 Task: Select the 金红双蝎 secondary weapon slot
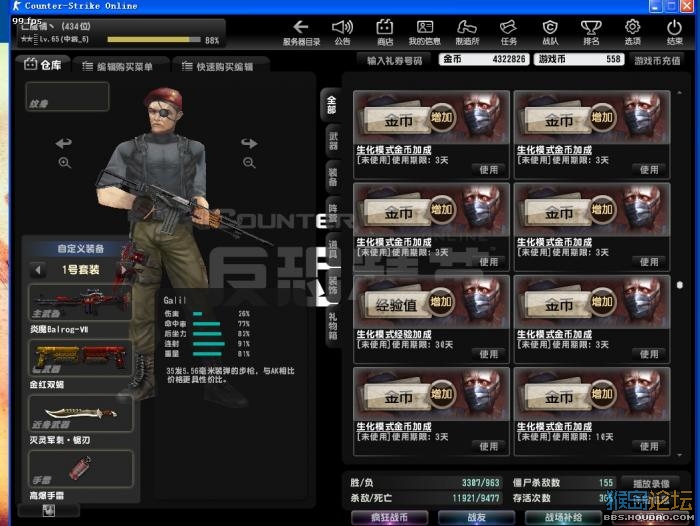(80, 358)
